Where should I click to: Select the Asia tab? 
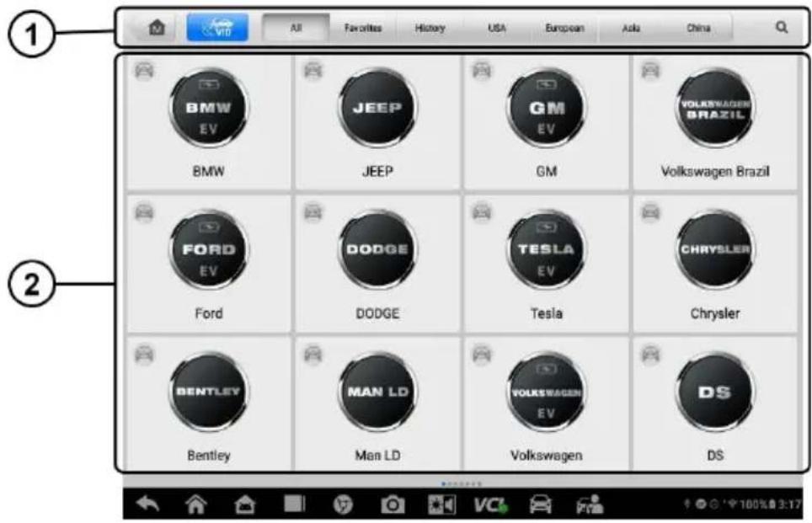(631, 28)
